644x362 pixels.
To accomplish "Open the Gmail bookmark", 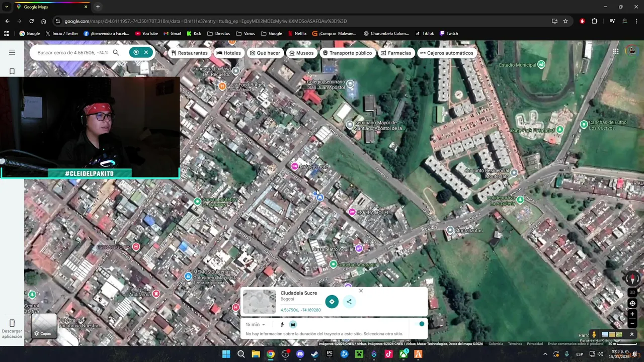I will pyautogui.click(x=172, y=34).
